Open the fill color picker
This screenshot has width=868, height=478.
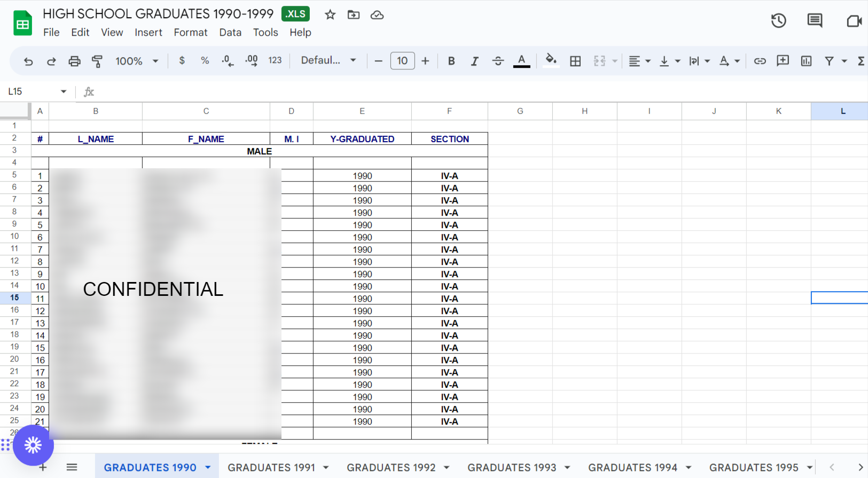(x=551, y=61)
